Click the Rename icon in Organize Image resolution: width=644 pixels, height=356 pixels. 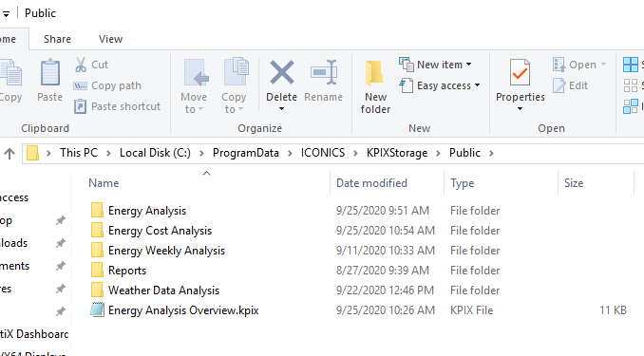click(324, 73)
